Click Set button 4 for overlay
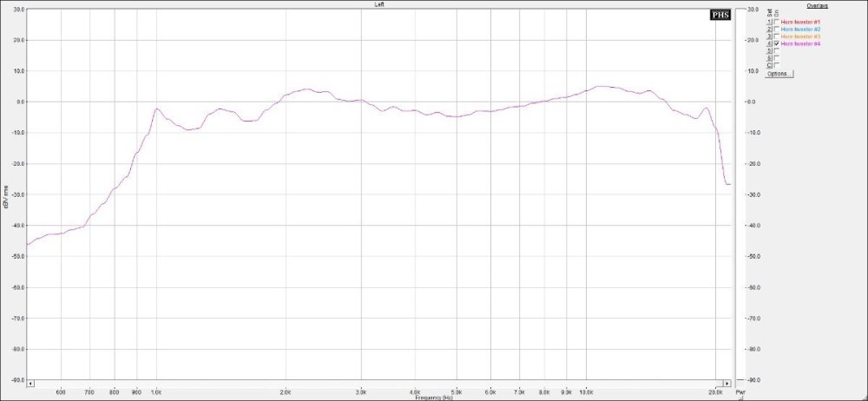Screen dimensions: 868x401 (769, 44)
